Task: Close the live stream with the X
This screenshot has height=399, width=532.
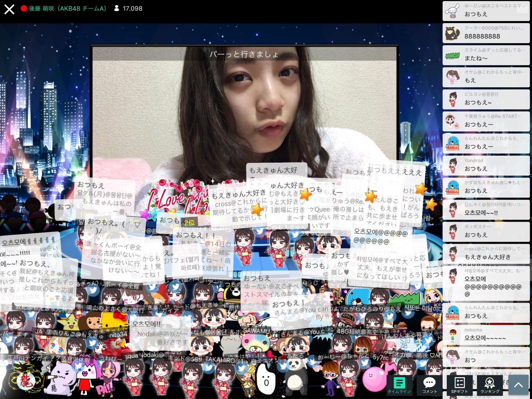Action: [9, 9]
